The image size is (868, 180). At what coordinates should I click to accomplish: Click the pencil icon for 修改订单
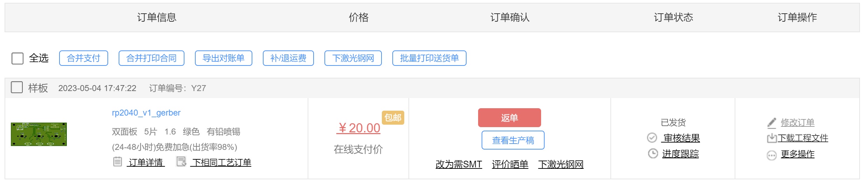tap(772, 123)
